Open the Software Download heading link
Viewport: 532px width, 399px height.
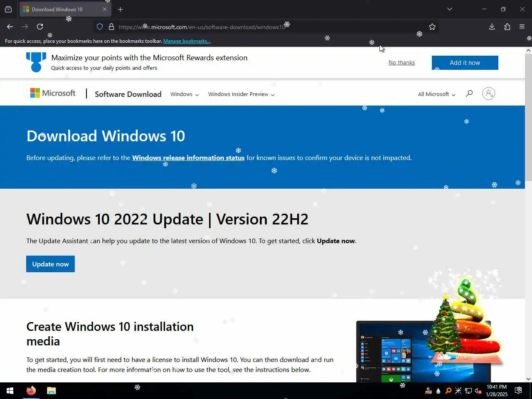128,94
